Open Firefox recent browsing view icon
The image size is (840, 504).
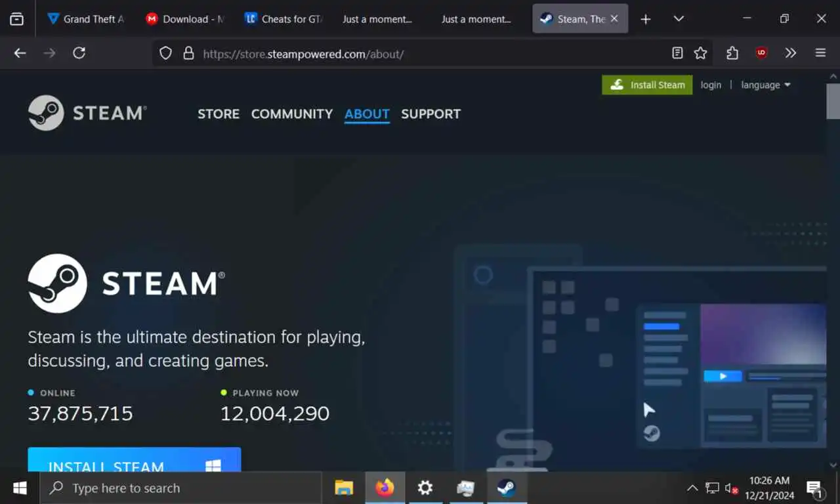coord(17,19)
